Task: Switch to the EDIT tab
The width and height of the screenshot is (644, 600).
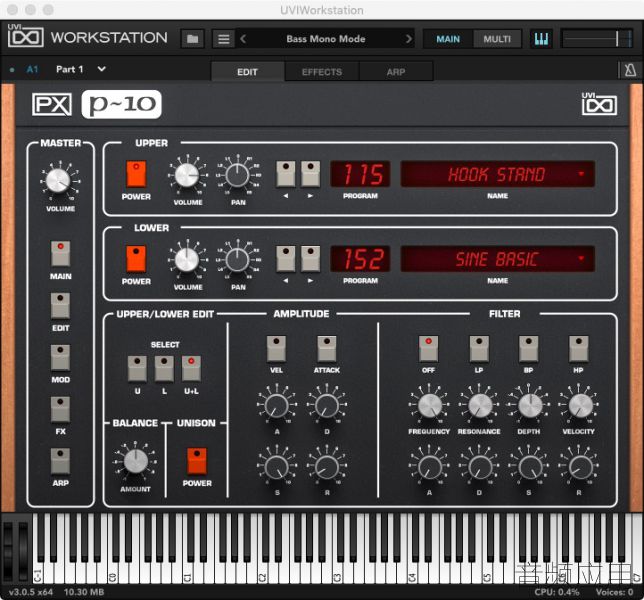Action: click(x=247, y=71)
